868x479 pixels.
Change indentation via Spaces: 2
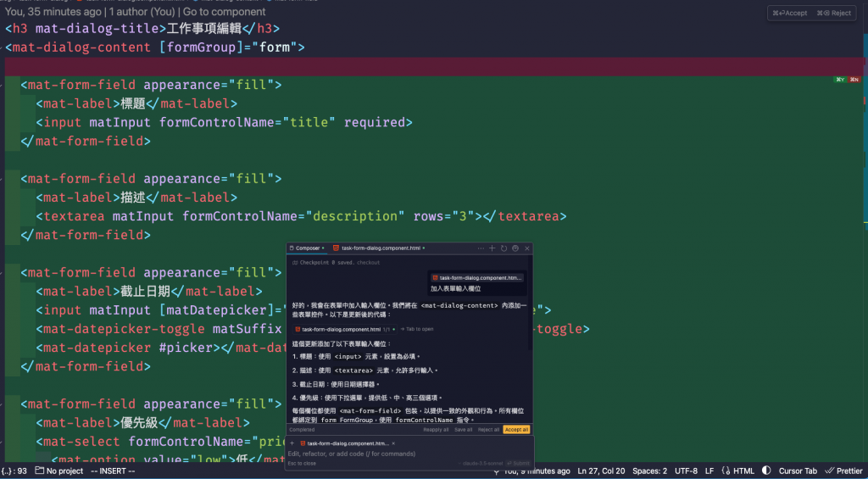point(650,471)
